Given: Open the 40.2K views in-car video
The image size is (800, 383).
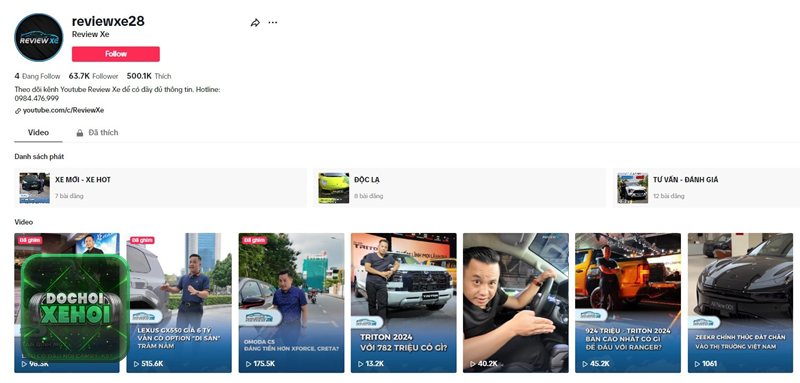Looking at the screenshot, I should (516, 303).
